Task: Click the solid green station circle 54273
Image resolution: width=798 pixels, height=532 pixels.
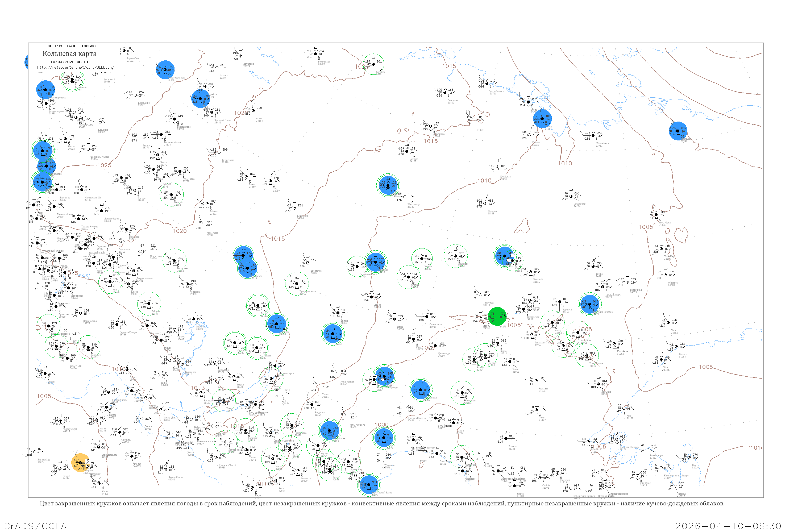Action: click(x=497, y=317)
